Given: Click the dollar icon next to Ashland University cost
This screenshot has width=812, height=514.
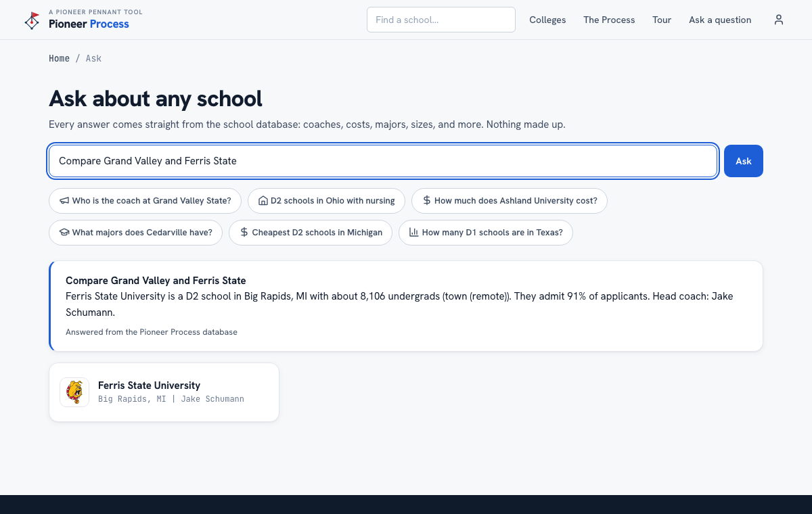Looking at the screenshot, I should click(427, 201).
